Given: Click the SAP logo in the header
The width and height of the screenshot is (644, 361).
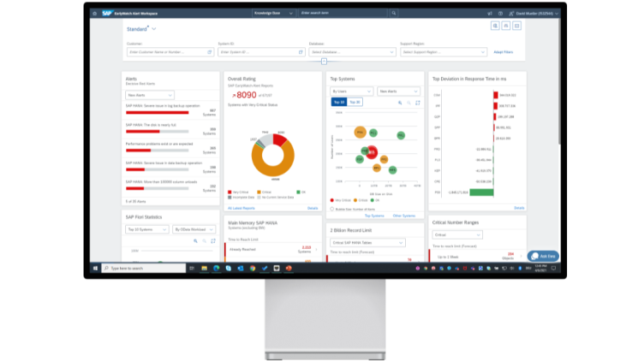Looking at the screenshot, I should click(x=107, y=14).
